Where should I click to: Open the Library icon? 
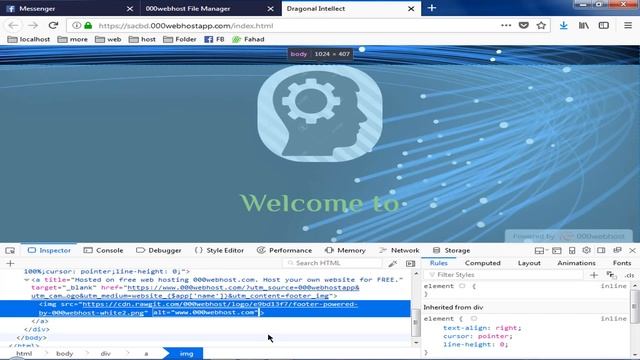point(584,25)
